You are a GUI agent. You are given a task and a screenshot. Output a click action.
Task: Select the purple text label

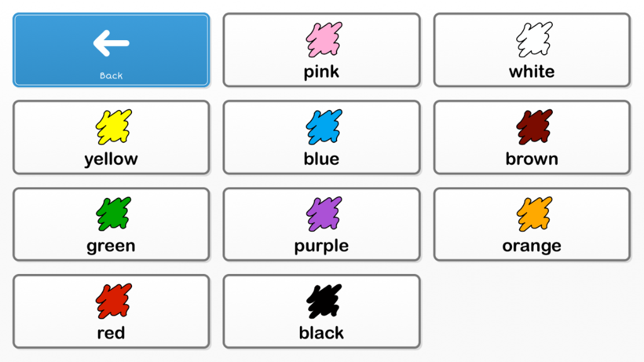[x=321, y=246]
